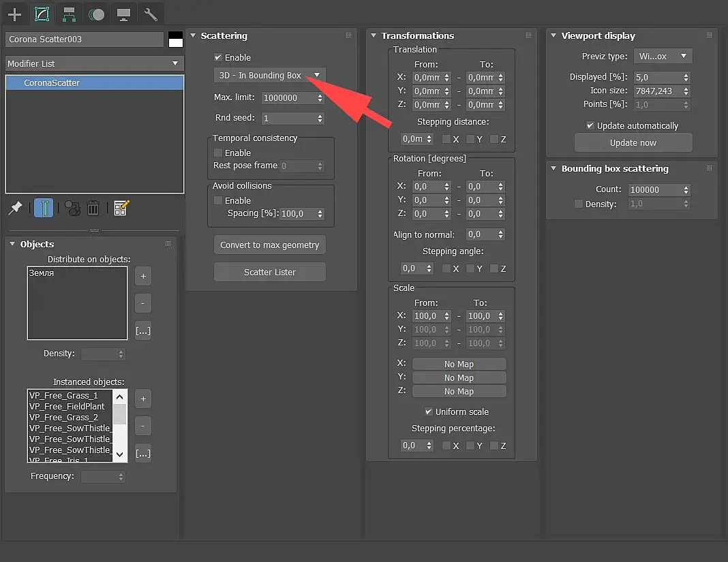Remove instanced object with minus

click(x=143, y=426)
